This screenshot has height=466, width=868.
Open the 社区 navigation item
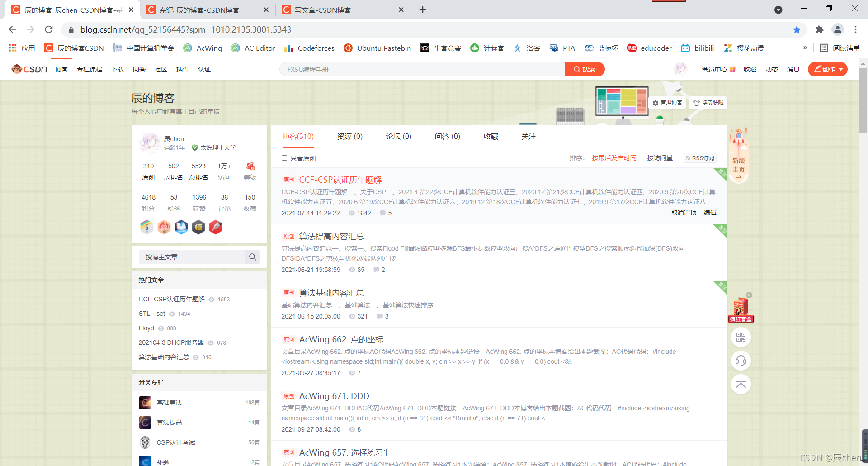pos(161,69)
